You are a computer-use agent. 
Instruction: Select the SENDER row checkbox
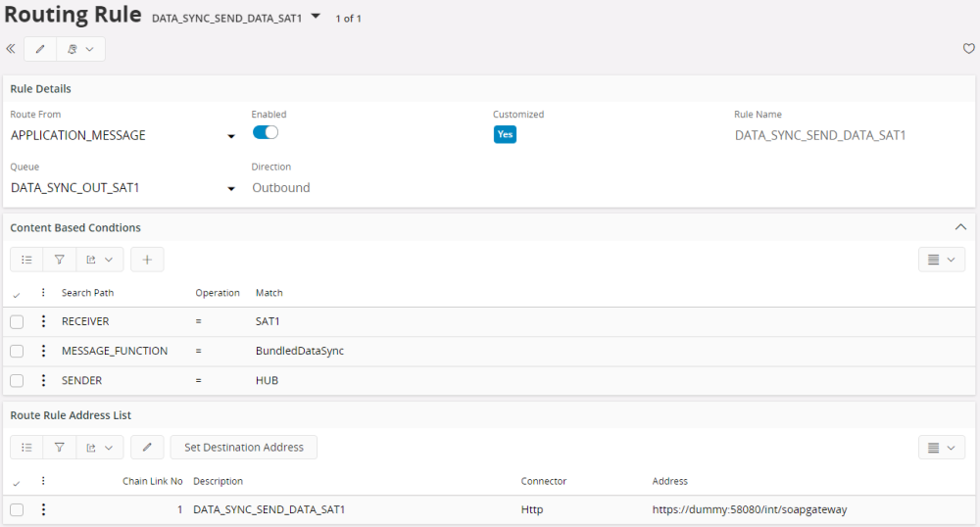(x=17, y=380)
